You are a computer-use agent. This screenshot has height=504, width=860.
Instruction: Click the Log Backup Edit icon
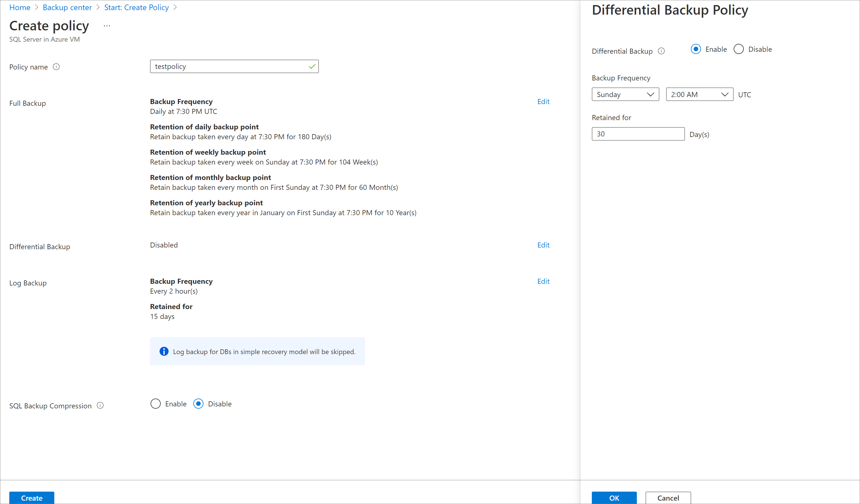tap(544, 281)
